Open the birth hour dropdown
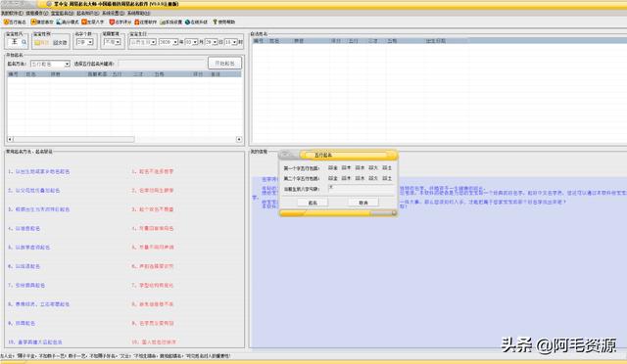Image resolution: width=627 pixels, height=364 pixels. [231, 42]
